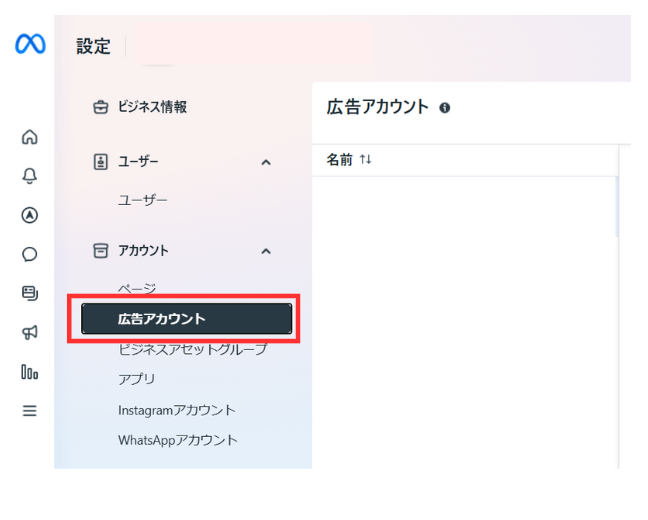This screenshot has width=648, height=520.
Task: Open Instagramアカウント settings
Action: (x=177, y=410)
